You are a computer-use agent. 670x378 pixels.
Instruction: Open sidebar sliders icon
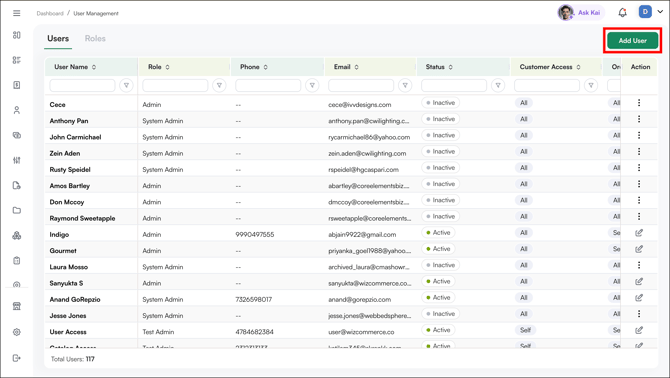tap(17, 160)
